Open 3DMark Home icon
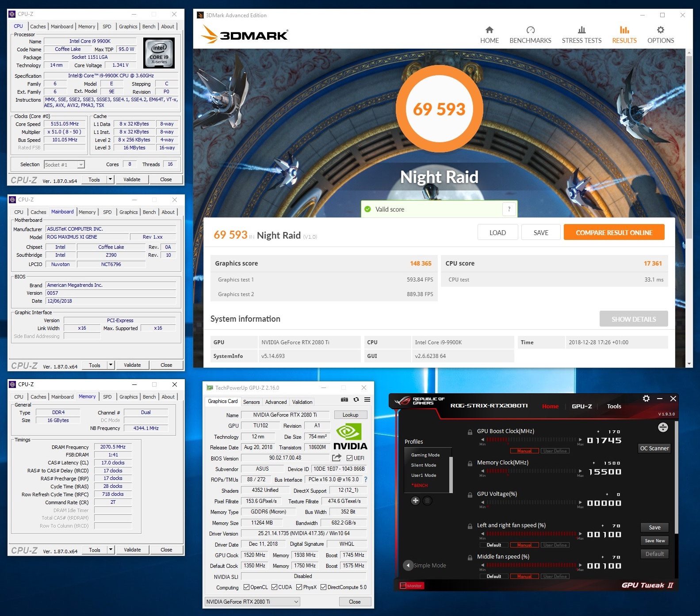This screenshot has width=700, height=616. tap(489, 30)
